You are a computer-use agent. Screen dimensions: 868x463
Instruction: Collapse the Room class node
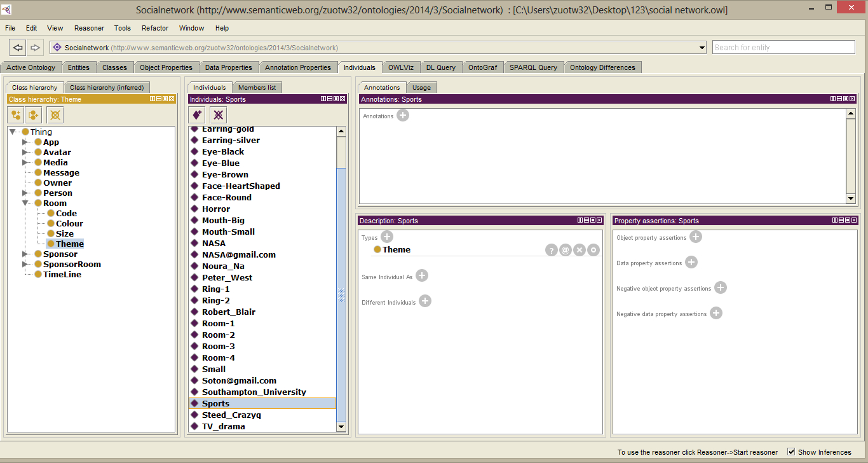tap(25, 204)
